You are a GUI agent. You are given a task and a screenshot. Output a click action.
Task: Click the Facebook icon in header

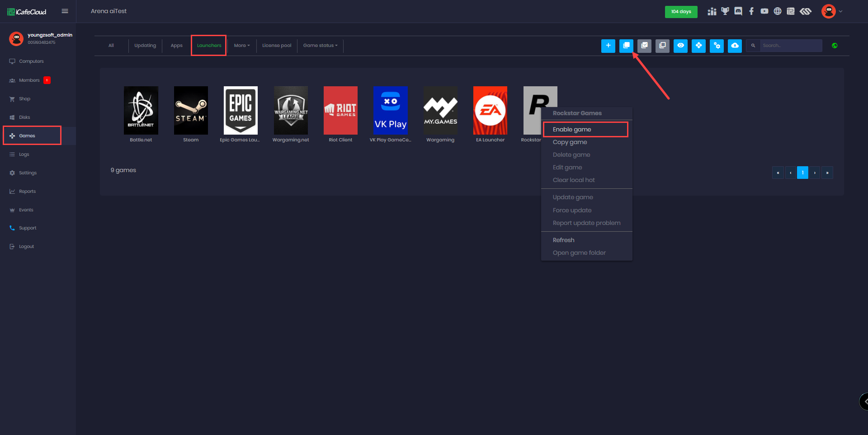751,11
